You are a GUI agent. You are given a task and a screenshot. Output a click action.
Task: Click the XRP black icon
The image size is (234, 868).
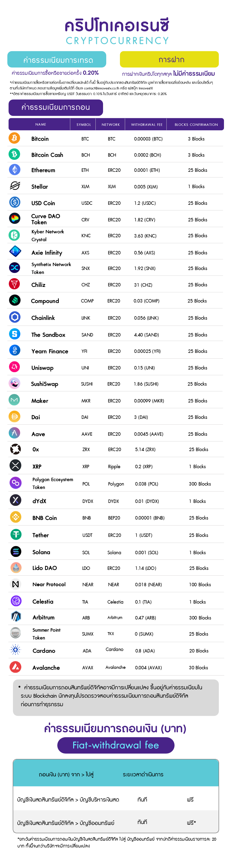[x=15, y=466]
